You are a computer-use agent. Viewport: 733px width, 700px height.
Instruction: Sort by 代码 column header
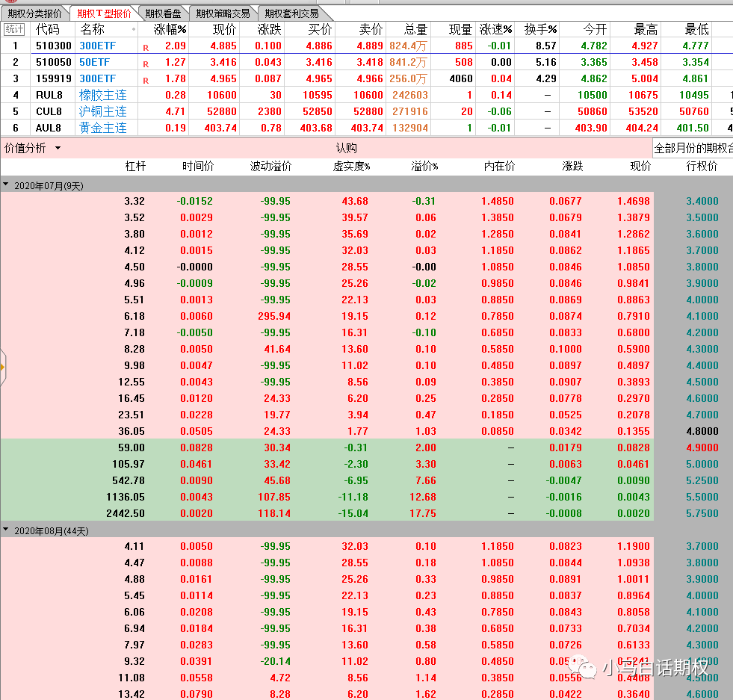click(x=48, y=29)
